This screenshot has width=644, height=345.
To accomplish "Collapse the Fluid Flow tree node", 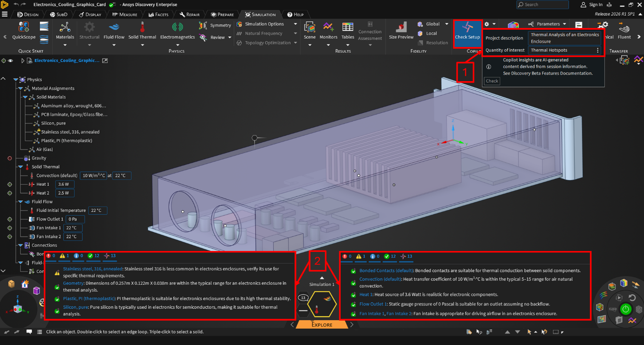I will (20, 202).
